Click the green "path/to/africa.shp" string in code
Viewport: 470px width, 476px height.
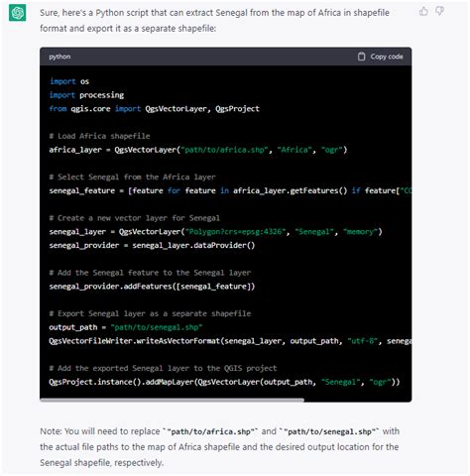point(224,150)
